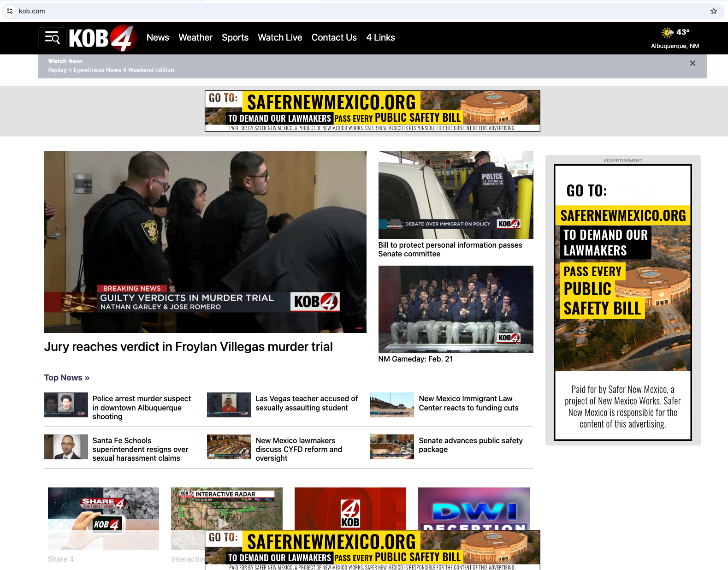Read lawmakers discuss CYFD reform article
This screenshot has height=570, width=728.
tap(299, 449)
